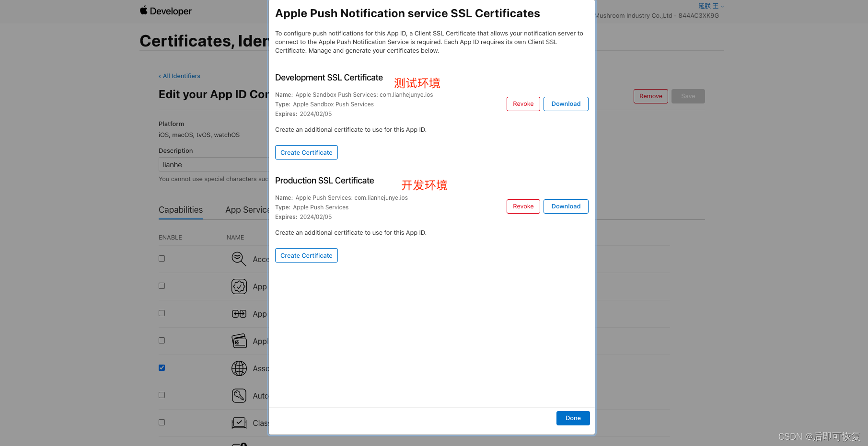Click the App Attest badge icon
868x446 pixels.
[239, 286]
